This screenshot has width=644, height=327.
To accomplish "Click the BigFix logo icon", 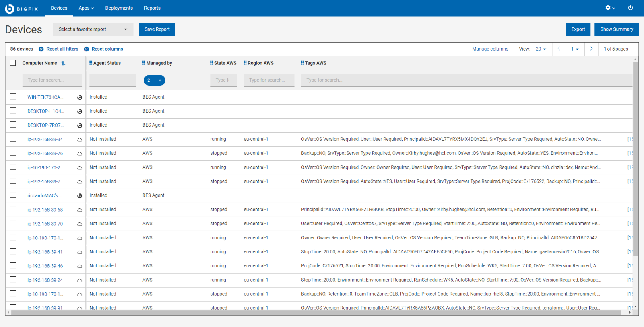I will pyautogui.click(x=9, y=8).
